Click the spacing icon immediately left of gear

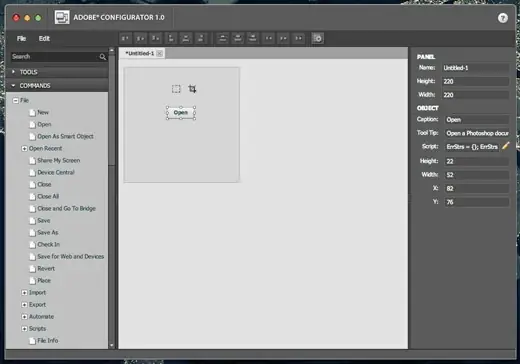pos(298,38)
